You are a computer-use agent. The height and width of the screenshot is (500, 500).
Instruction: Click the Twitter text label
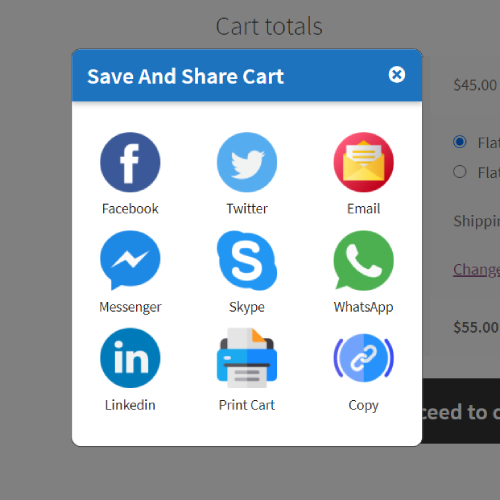[x=247, y=209]
